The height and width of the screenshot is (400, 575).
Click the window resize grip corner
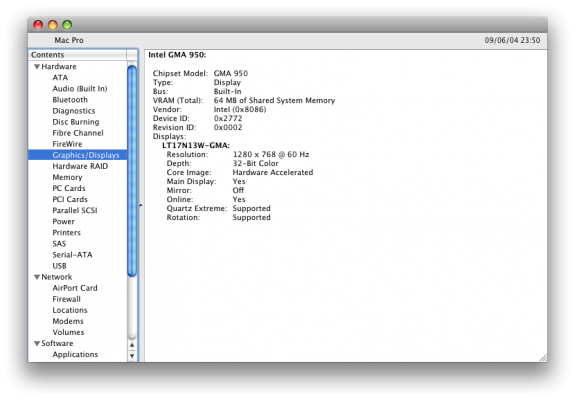click(x=543, y=358)
